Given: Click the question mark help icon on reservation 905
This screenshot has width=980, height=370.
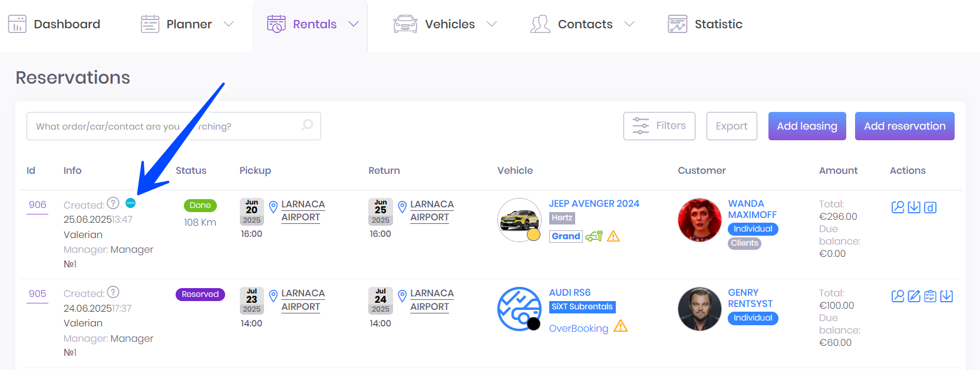Looking at the screenshot, I should [x=113, y=292].
